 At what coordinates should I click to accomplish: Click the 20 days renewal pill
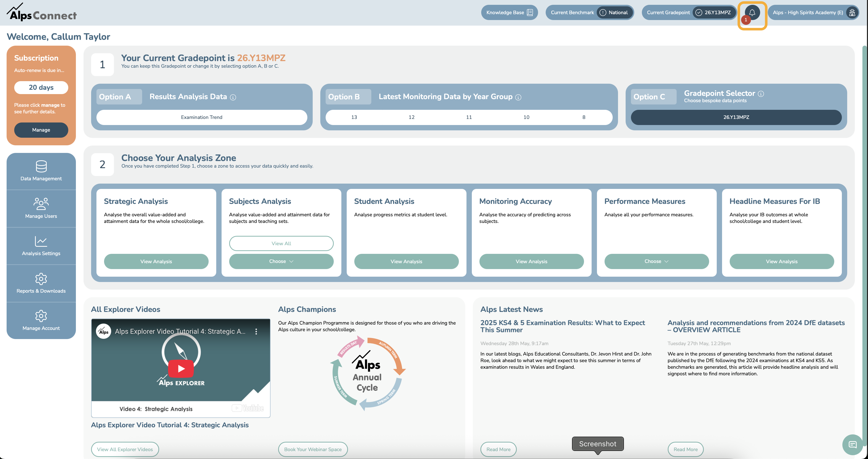click(41, 87)
